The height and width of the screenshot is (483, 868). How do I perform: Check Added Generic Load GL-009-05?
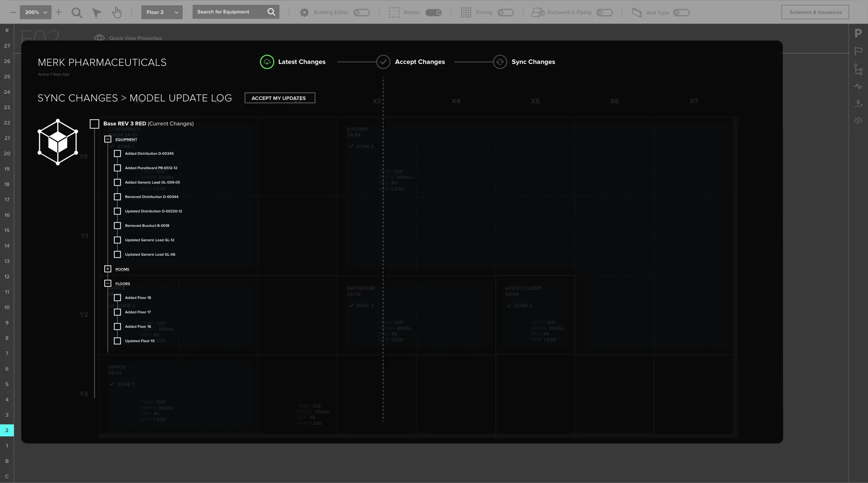click(x=117, y=183)
